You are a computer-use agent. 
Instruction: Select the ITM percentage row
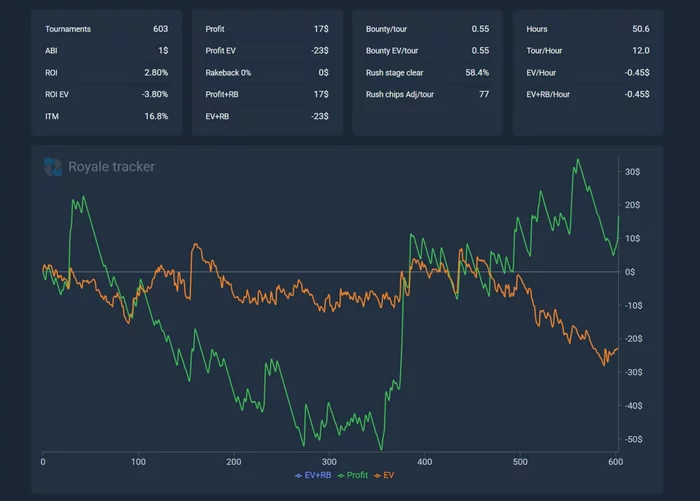click(x=106, y=116)
